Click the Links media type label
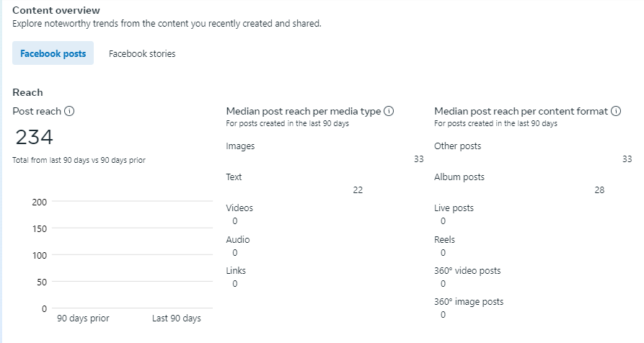 (236, 271)
